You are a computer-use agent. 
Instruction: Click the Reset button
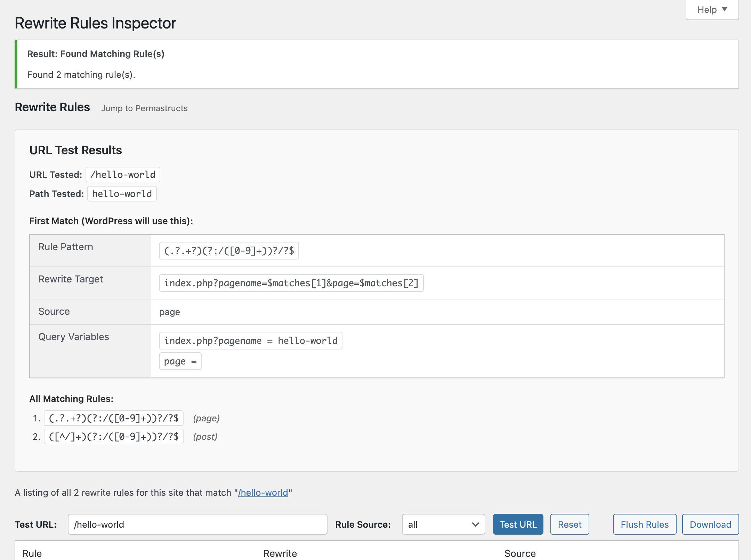click(x=570, y=524)
